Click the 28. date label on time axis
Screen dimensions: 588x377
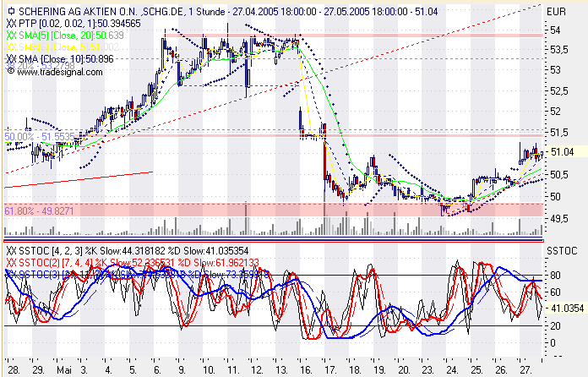(14, 370)
